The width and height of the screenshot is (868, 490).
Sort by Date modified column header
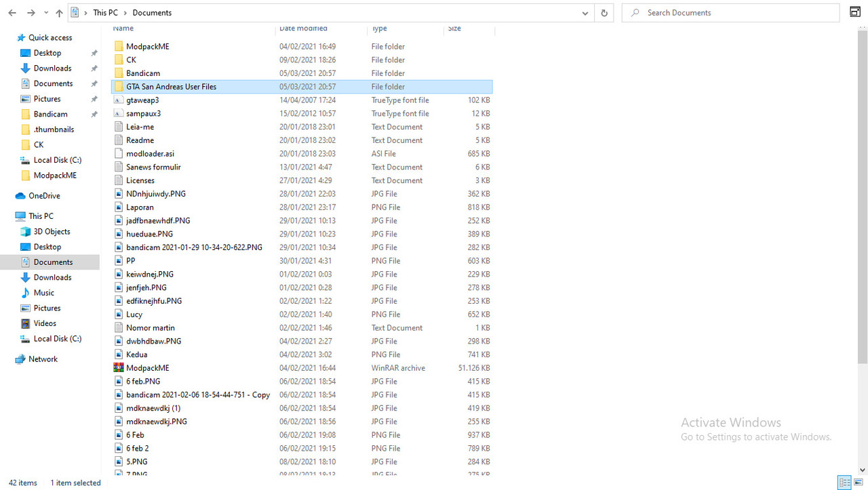(x=303, y=28)
